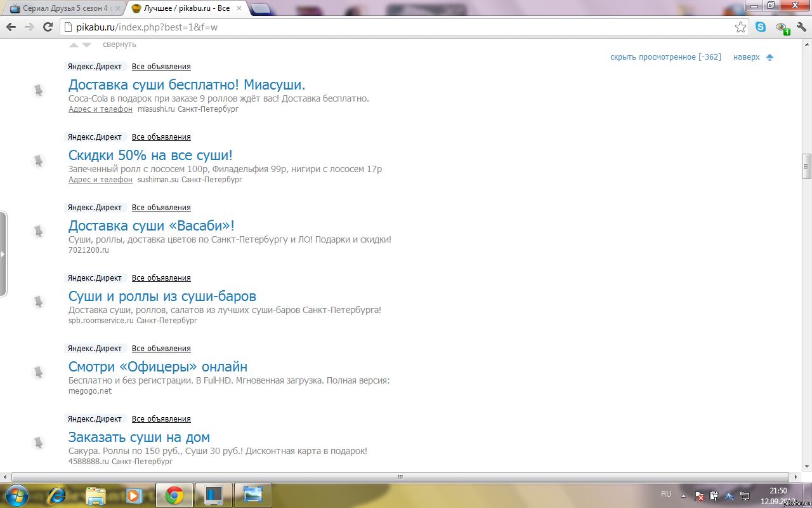Viewport: 812px width, 508px height.
Task: Open Internet Explorer from the taskbar
Action: [58, 495]
